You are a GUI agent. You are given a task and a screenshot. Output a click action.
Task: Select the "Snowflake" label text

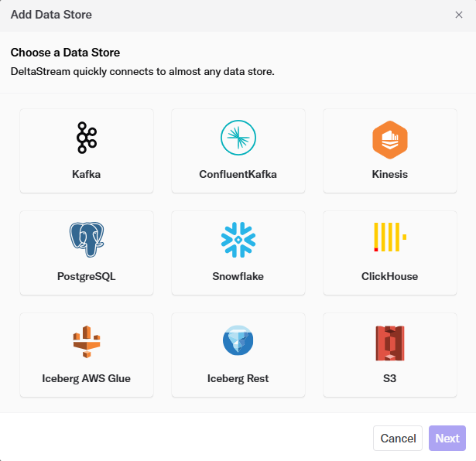click(x=238, y=276)
